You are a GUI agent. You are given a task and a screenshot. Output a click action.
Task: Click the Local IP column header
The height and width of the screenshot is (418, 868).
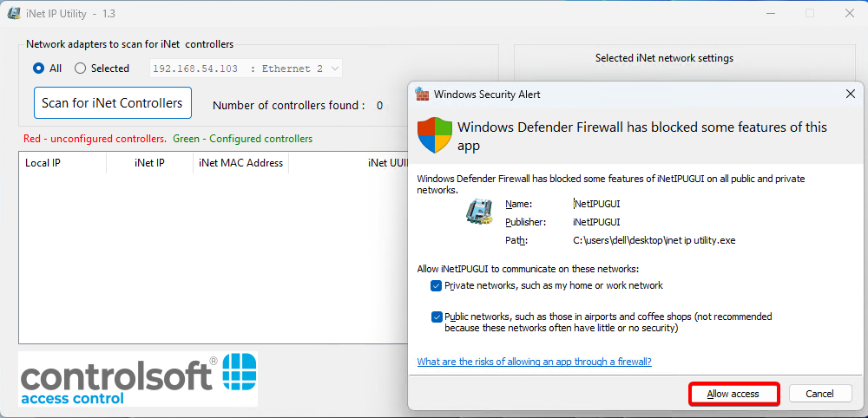point(62,163)
